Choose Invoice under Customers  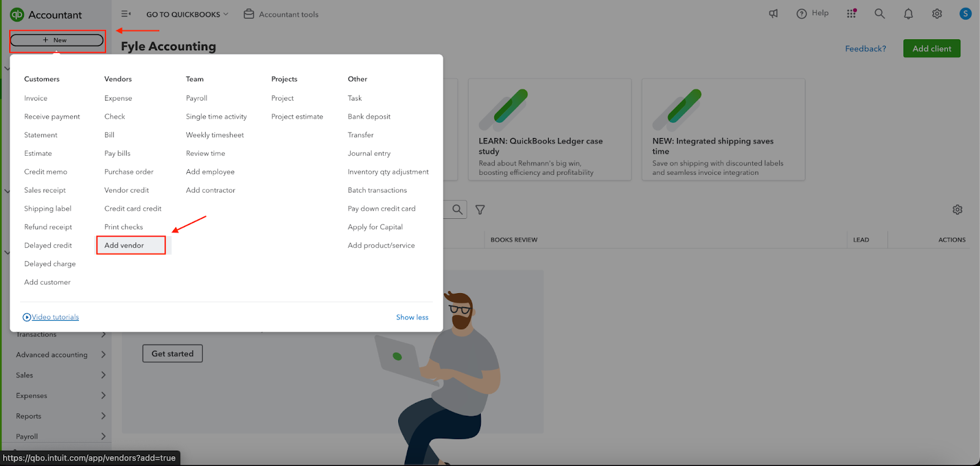click(36, 98)
